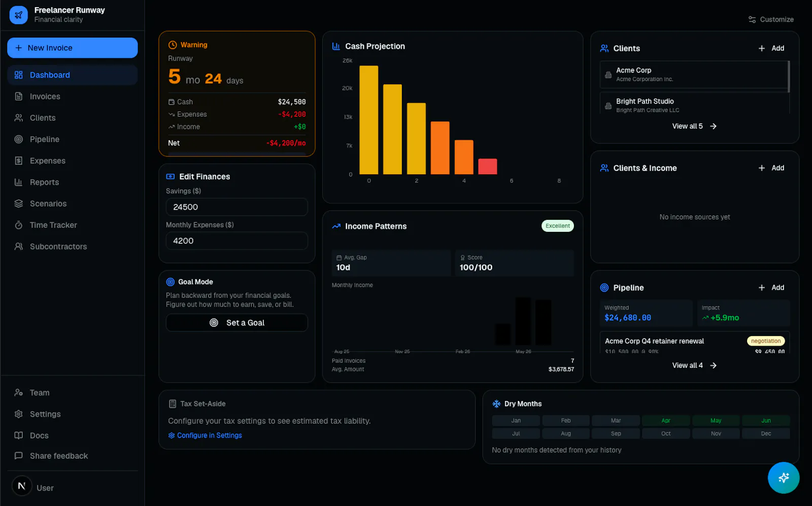This screenshot has height=506, width=812.
Task: Open the Reports sidebar page
Action: click(x=72, y=182)
